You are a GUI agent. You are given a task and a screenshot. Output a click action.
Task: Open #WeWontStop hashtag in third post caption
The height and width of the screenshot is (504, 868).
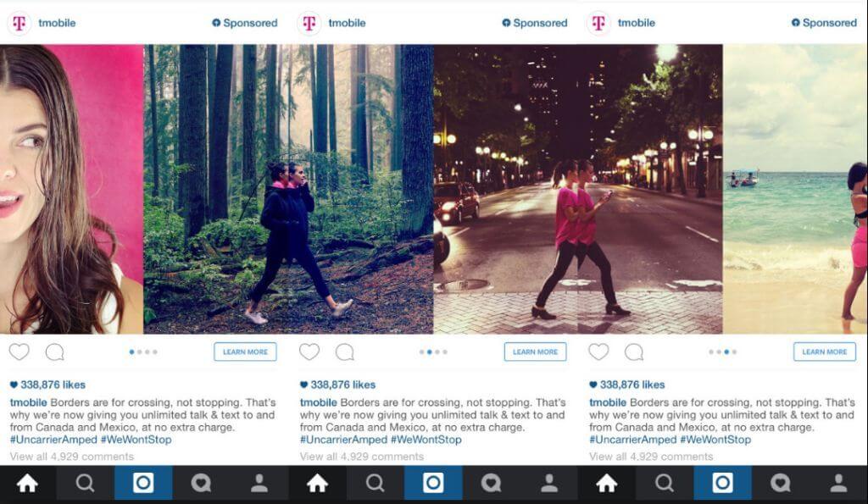point(715,440)
